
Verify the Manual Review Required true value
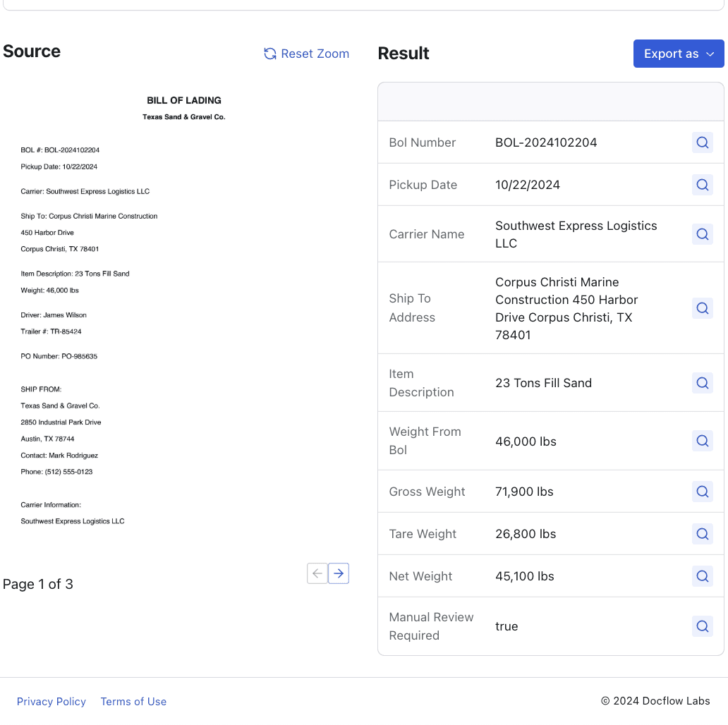506,626
